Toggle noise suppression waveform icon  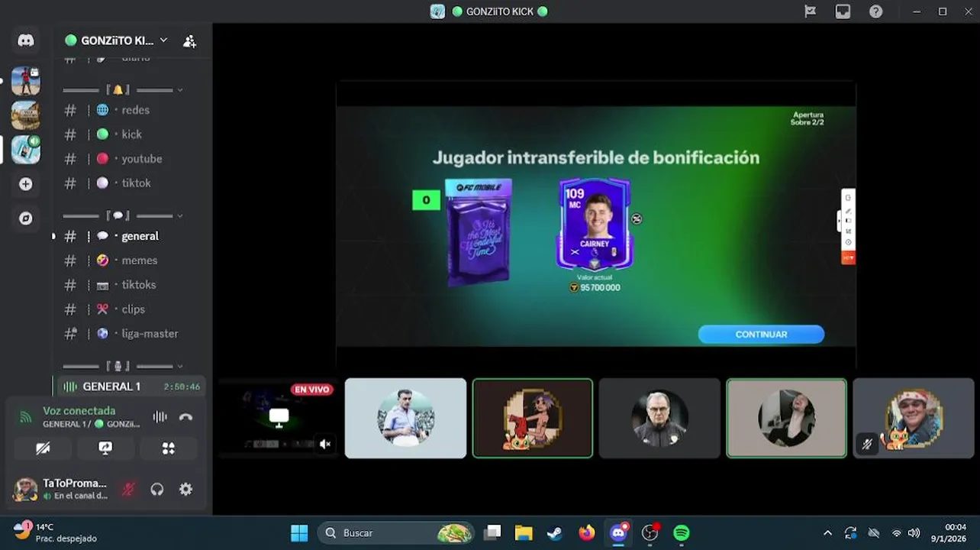160,417
